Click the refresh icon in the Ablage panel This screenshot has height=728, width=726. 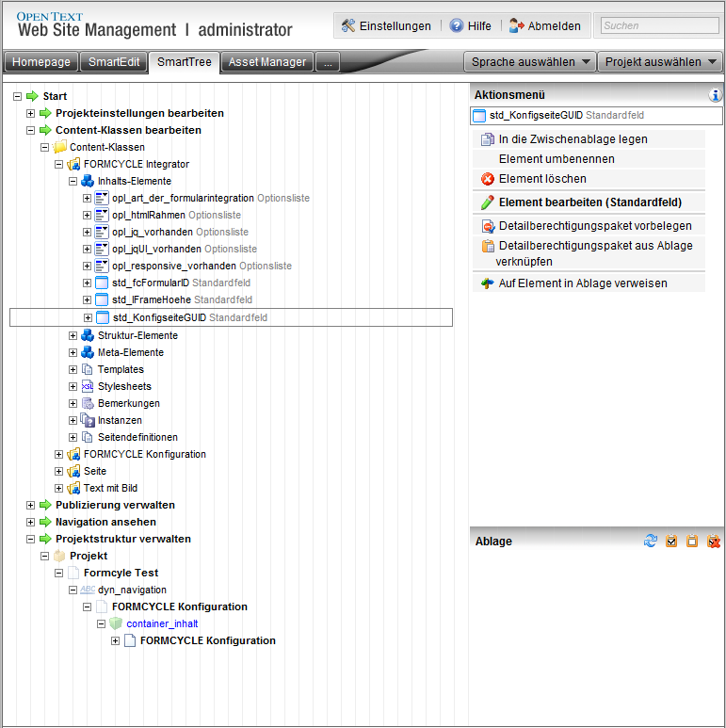tap(650, 542)
